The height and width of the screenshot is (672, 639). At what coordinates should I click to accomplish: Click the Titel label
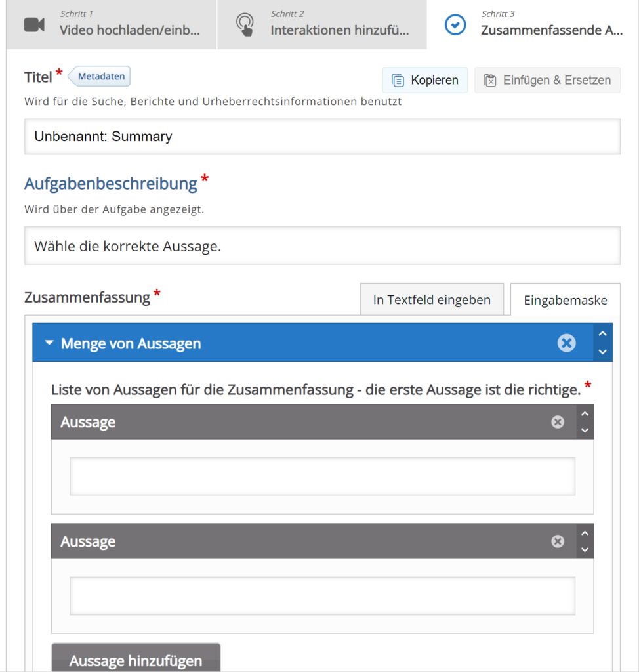click(38, 77)
